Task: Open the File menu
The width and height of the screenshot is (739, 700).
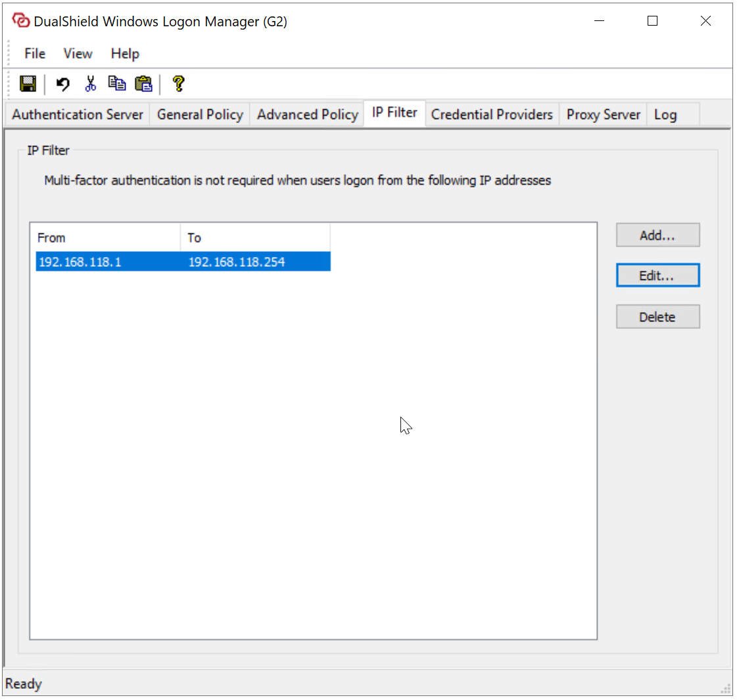Action: 35,54
